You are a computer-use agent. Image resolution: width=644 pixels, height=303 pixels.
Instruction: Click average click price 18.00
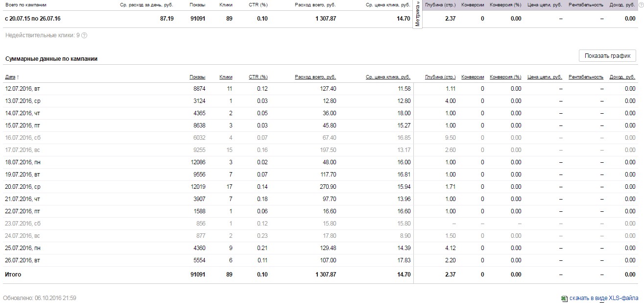(404, 113)
